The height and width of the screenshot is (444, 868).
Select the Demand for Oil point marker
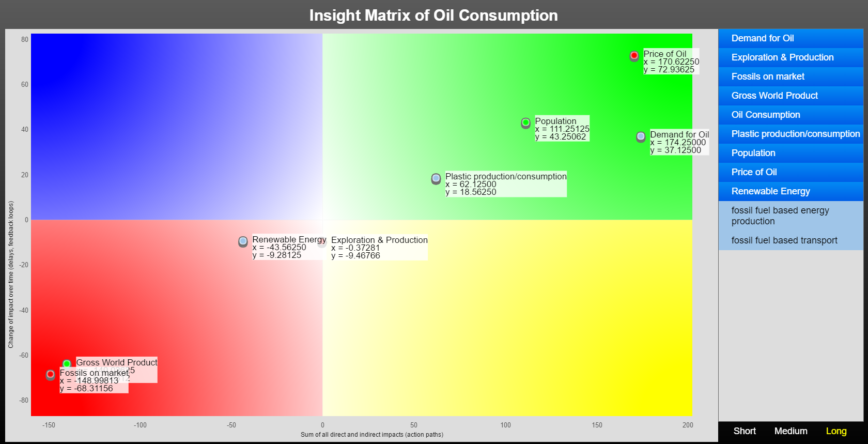tap(641, 137)
